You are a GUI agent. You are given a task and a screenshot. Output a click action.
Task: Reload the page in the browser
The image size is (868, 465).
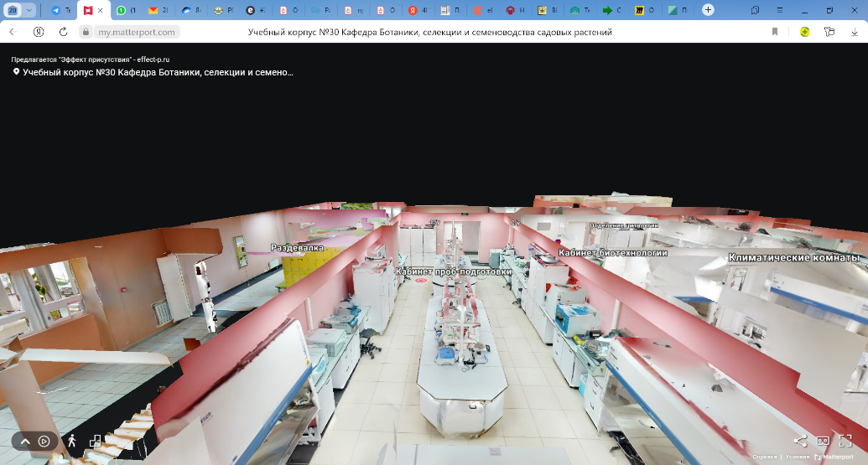63,32
